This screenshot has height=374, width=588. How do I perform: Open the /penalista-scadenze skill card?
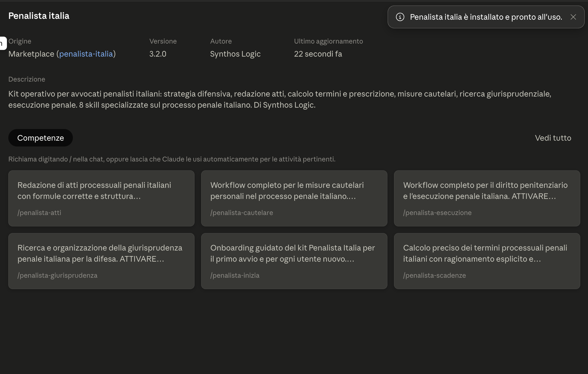(487, 261)
